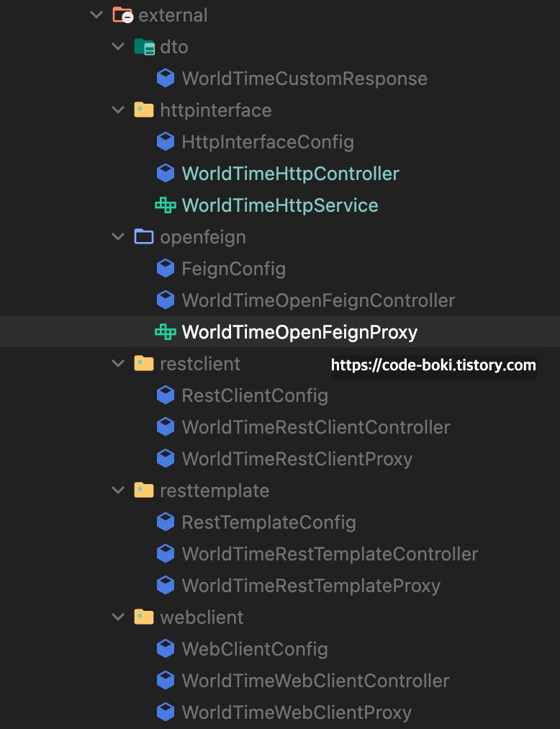The image size is (560, 729).
Task: Open WorldTimeHttpService file
Action: [x=280, y=205]
